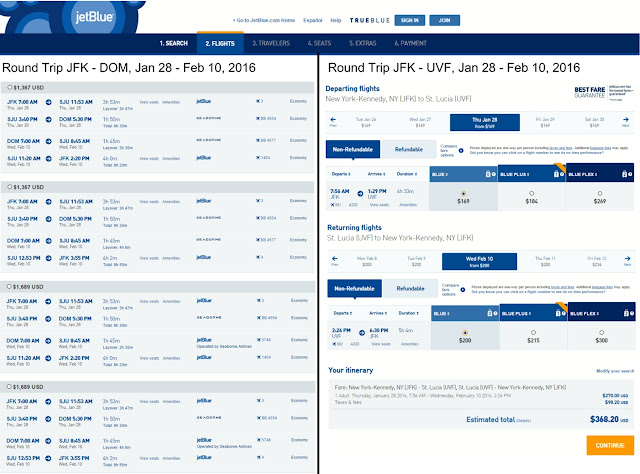
Task: Click Modify your search link
Action: pyautogui.click(x=615, y=371)
